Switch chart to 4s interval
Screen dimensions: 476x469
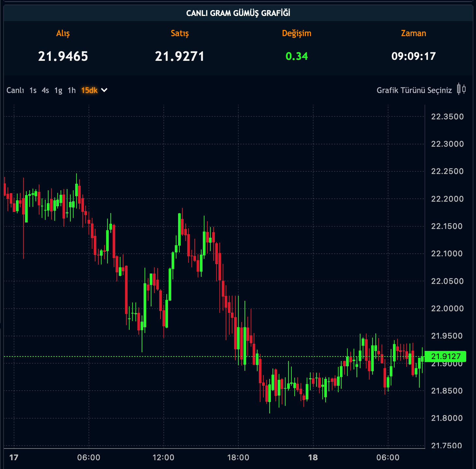(x=45, y=90)
